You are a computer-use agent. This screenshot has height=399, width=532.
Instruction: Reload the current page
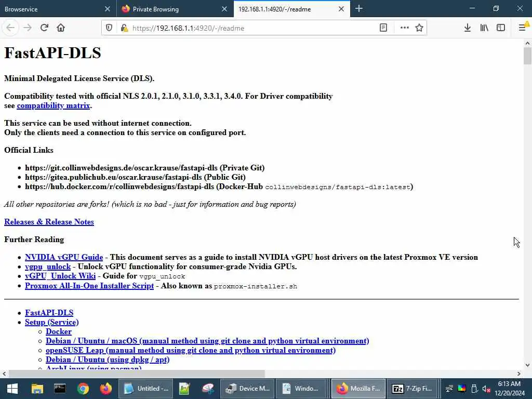click(44, 28)
